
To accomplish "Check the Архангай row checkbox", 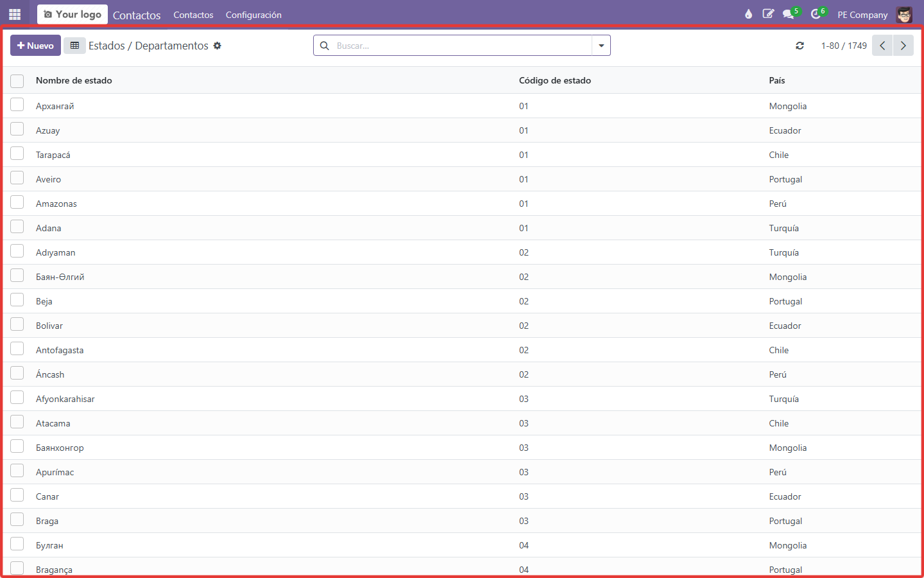I will pyautogui.click(x=17, y=105).
